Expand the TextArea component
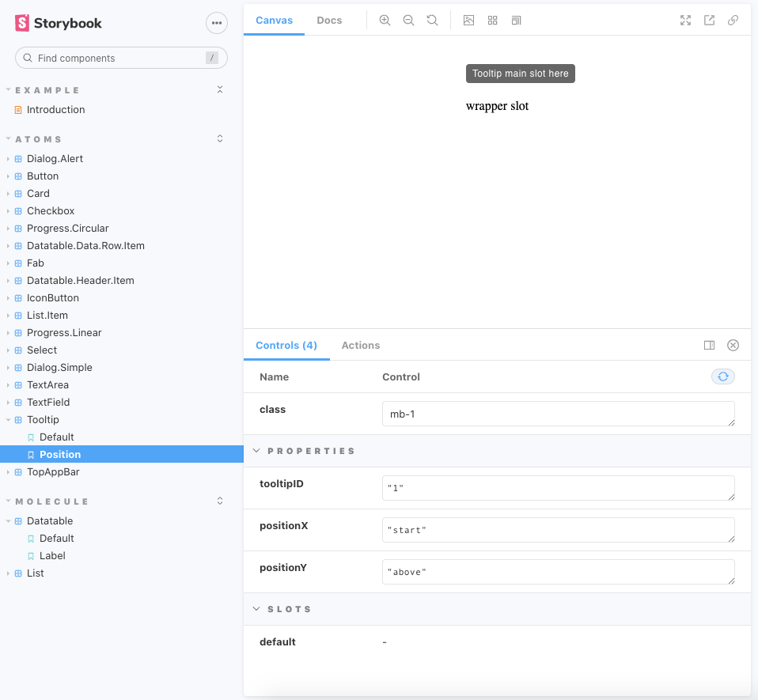 (x=47, y=384)
